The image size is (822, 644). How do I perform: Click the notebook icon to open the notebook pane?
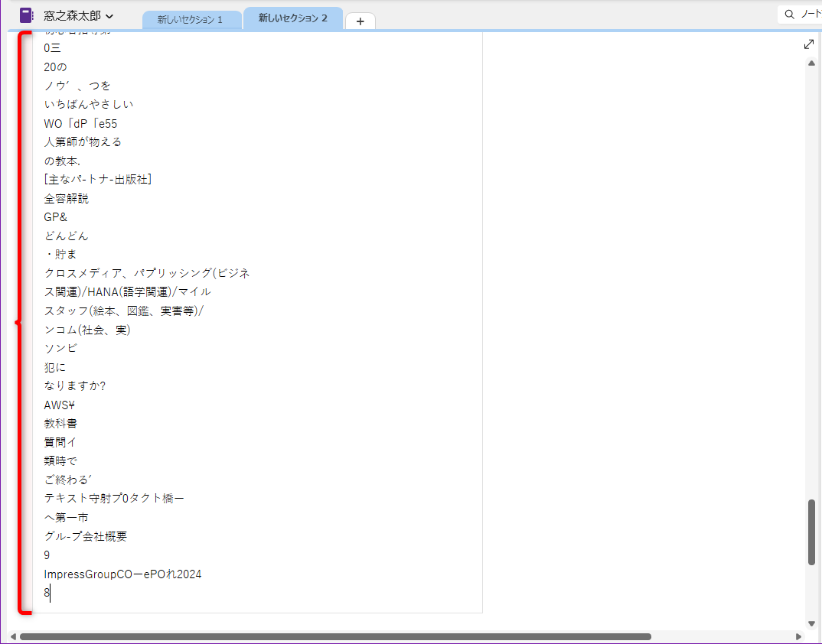click(28, 14)
